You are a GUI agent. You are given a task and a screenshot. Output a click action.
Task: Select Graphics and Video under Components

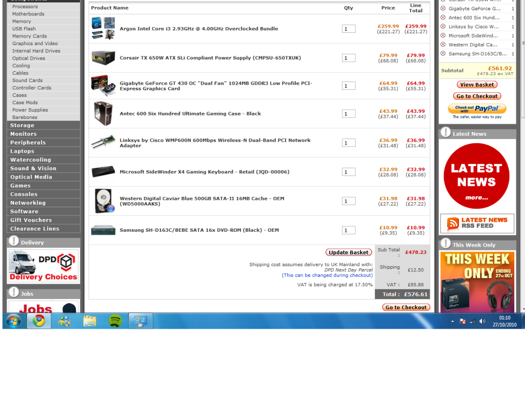(x=35, y=44)
